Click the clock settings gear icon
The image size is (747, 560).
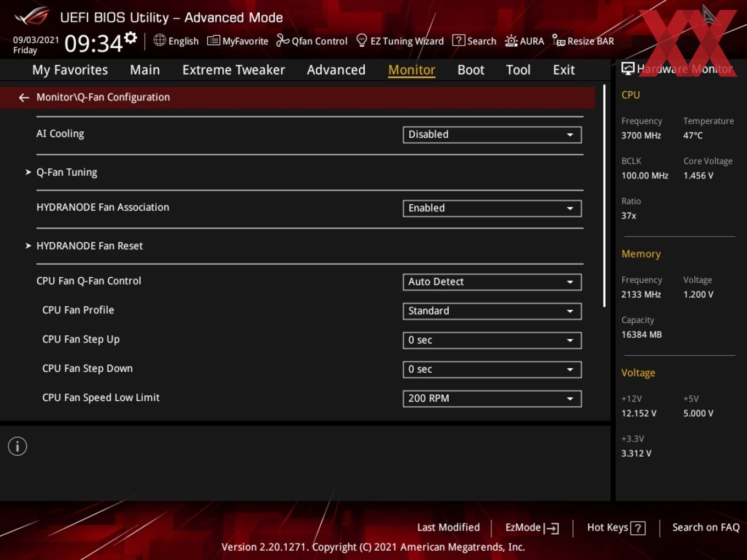(x=131, y=38)
